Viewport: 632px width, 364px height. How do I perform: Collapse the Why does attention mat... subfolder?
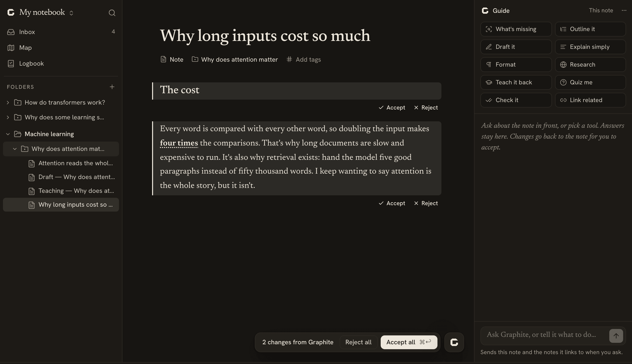pyautogui.click(x=15, y=149)
